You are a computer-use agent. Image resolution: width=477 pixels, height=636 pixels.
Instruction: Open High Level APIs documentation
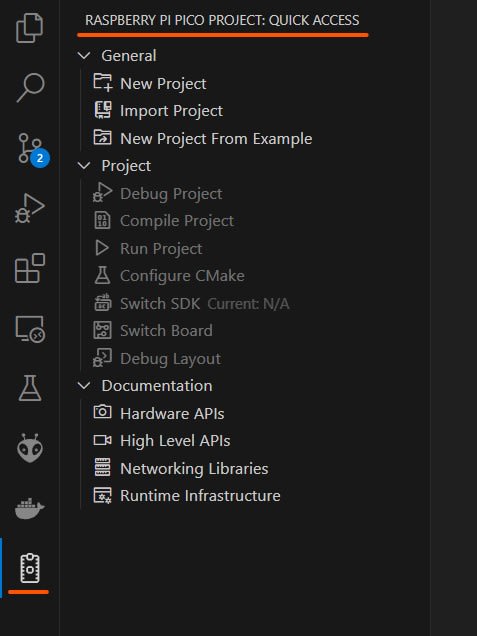click(x=162, y=440)
